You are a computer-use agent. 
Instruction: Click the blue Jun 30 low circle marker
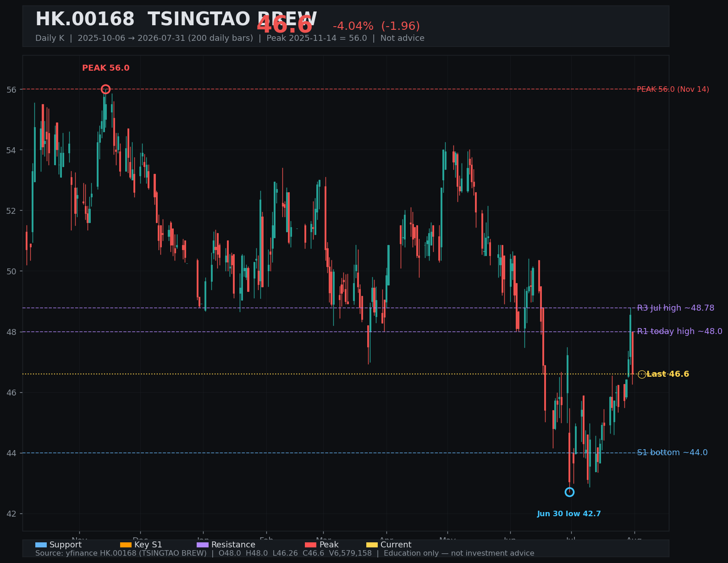tap(569, 492)
